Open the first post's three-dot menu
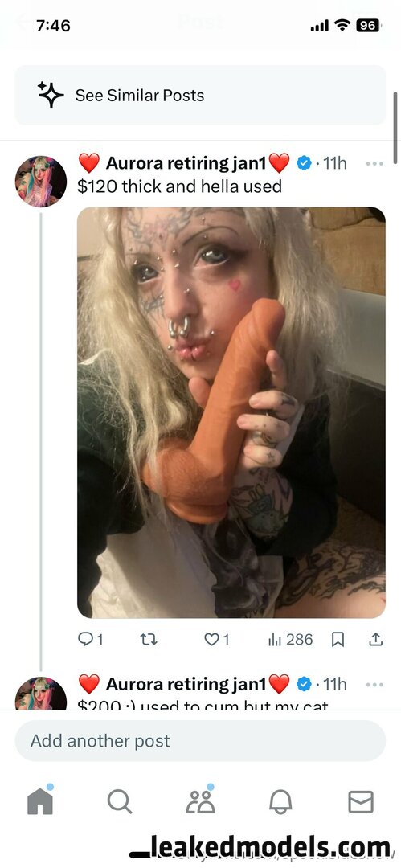The height and width of the screenshot is (868, 401). 374,164
